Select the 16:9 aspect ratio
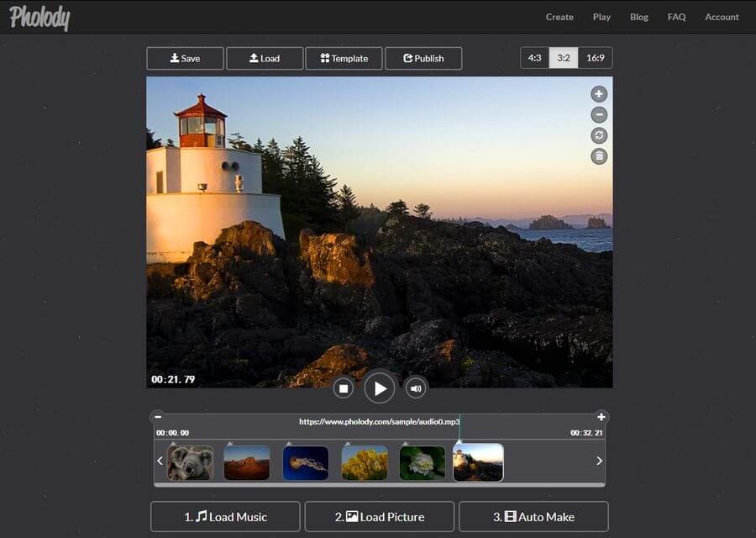Image resolution: width=756 pixels, height=538 pixels. point(596,58)
